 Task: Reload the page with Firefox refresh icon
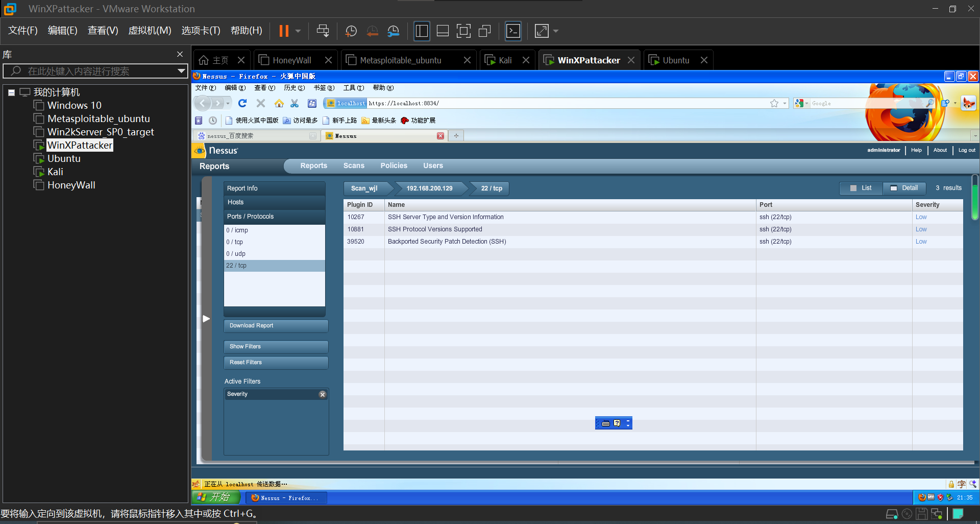[242, 103]
